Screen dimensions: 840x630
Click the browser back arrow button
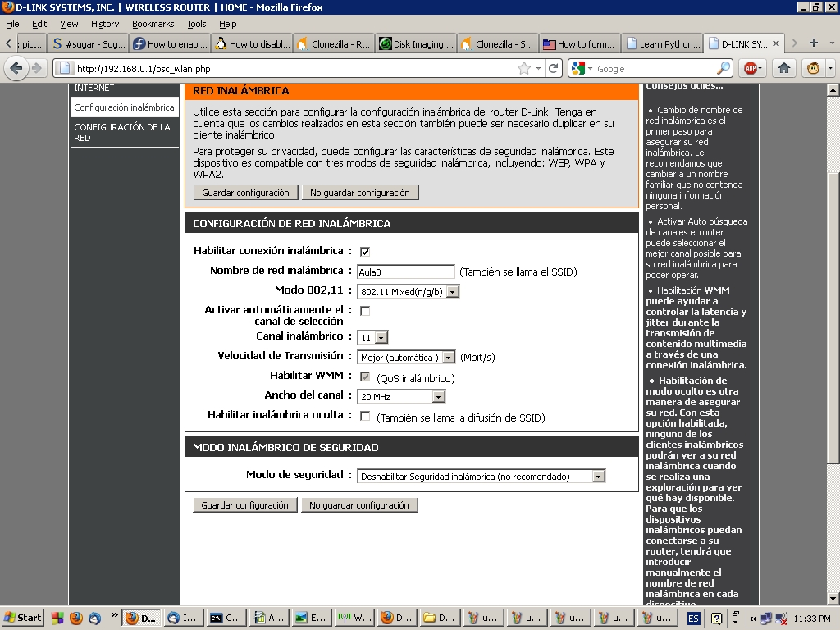16,69
